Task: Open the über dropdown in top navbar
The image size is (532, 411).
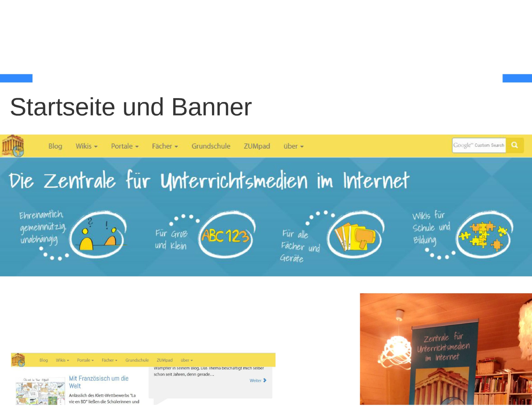Action: (x=293, y=146)
